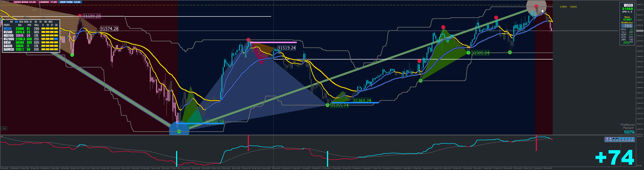Click green swing-low dot at 31355.74
This screenshot has height=170, width=644.
coord(328,105)
